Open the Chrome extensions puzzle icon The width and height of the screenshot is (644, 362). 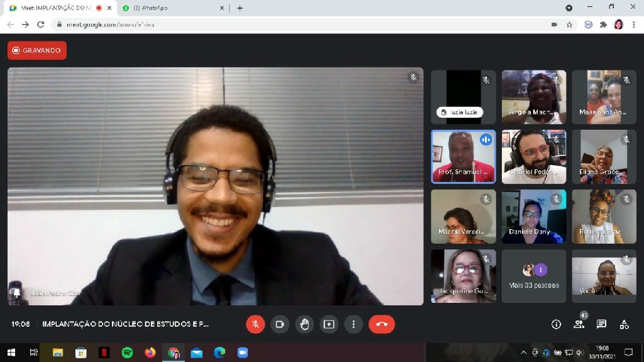(x=603, y=25)
